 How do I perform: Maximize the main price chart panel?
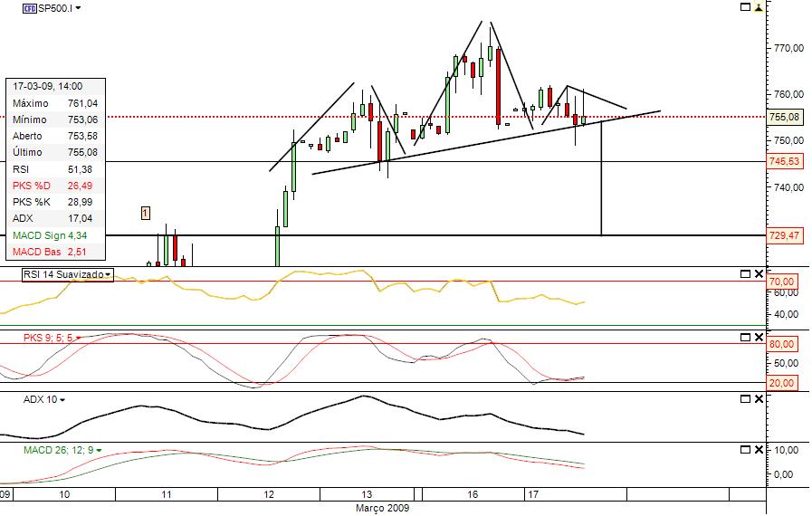click(x=745, y=7)
